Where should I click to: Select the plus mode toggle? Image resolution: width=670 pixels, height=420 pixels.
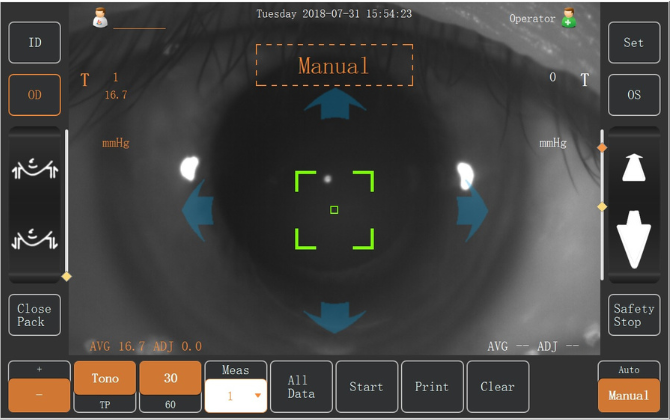(39, 370)
